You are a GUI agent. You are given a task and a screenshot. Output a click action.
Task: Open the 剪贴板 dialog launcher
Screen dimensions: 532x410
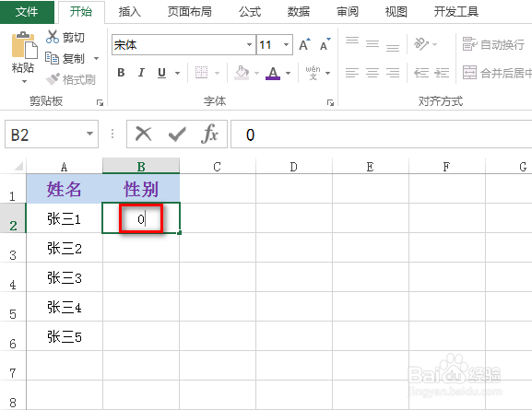[100, 102]
